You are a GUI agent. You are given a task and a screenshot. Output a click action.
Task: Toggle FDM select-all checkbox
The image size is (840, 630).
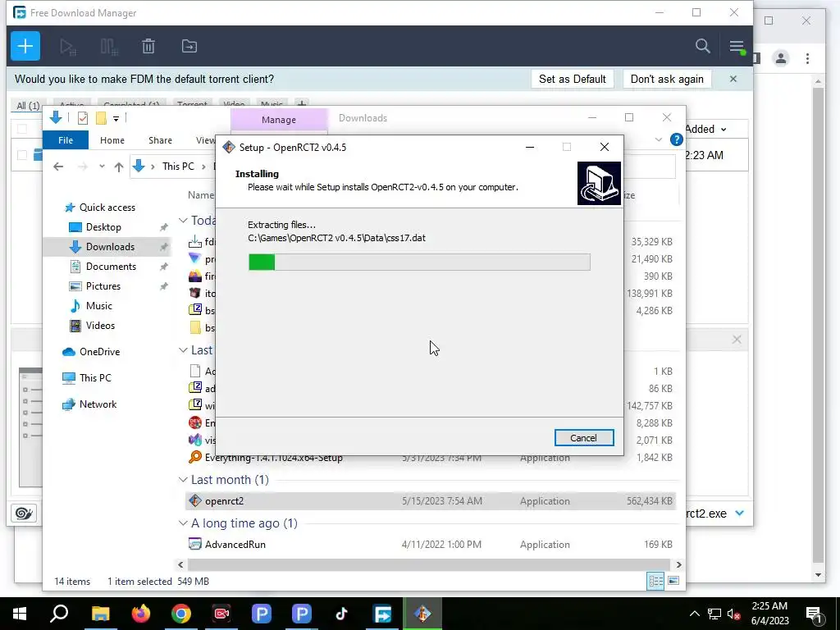point(22,129)
